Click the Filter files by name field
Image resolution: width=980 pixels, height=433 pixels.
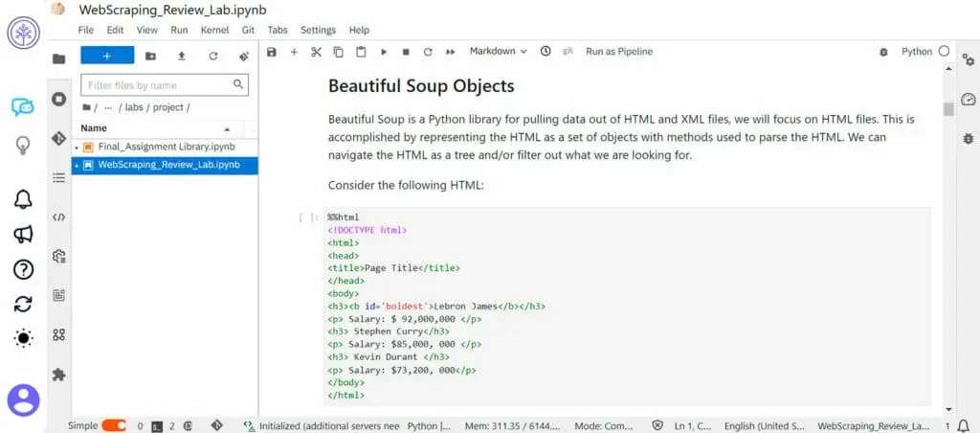coord(165,85)
